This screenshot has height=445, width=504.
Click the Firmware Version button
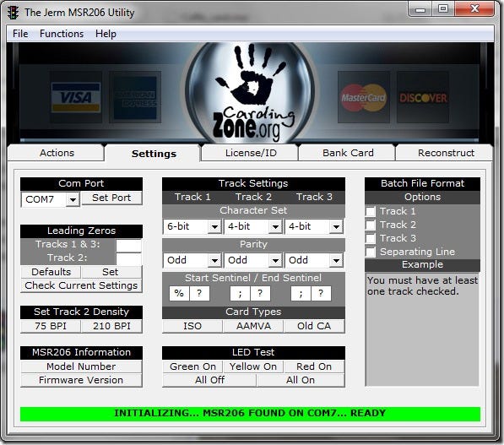(x=81, y=380)
